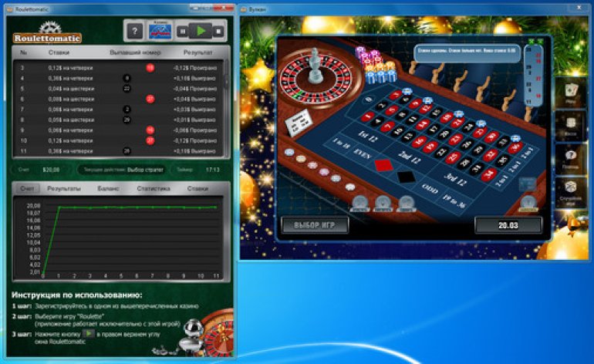Bet on the red diamond field

pyautogui.click(x=383, y=165)
